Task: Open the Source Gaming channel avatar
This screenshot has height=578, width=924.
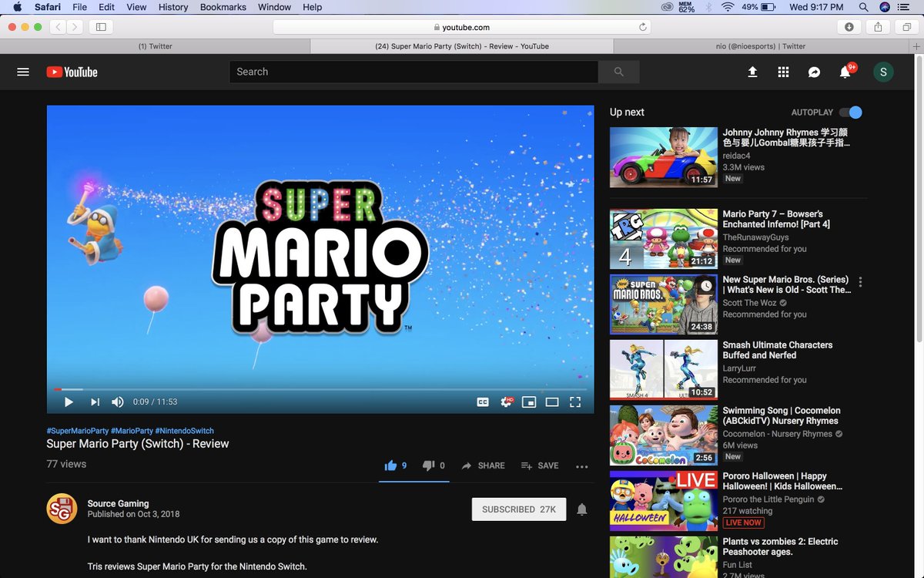Action: 62,509
